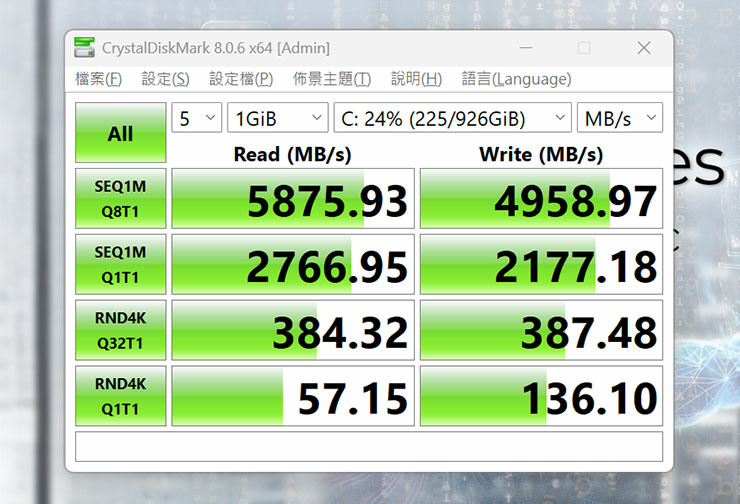Screen dimensions: 740x504
Task: Open the test count dropdown showing 5
Action: tap(197, 118)
